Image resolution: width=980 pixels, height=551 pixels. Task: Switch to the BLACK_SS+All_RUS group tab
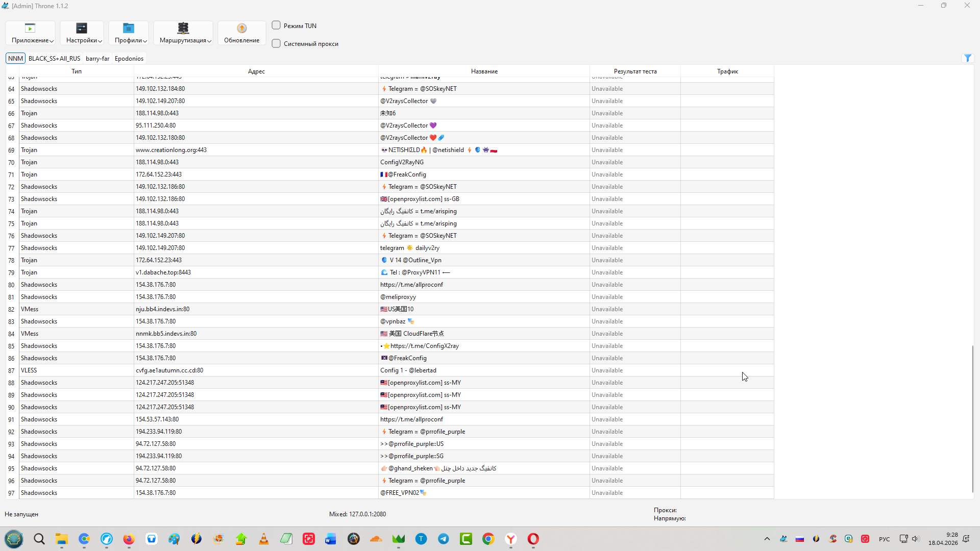[54, 59]
